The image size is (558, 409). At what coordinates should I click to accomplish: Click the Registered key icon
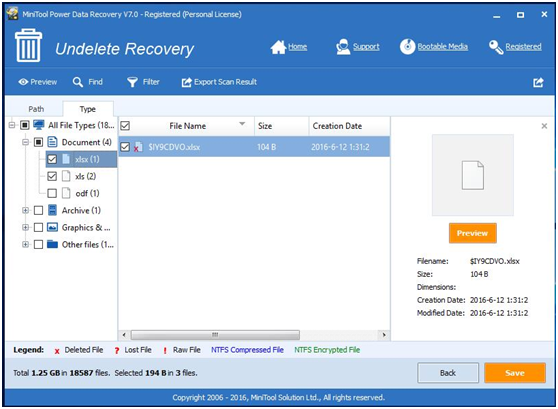pos(496,47)
